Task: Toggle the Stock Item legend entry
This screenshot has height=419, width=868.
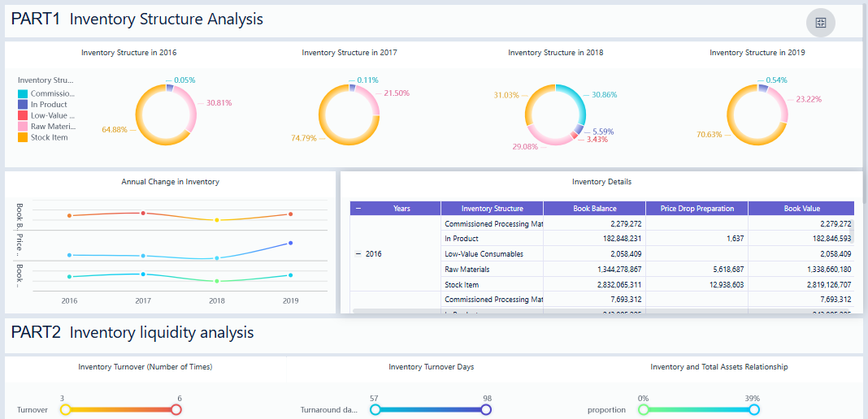Action: (x=49, y=138)
